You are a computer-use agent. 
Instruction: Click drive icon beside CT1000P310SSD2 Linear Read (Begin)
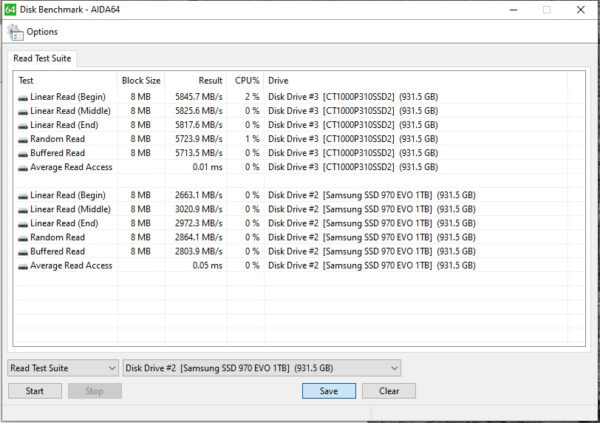(23, 98)
